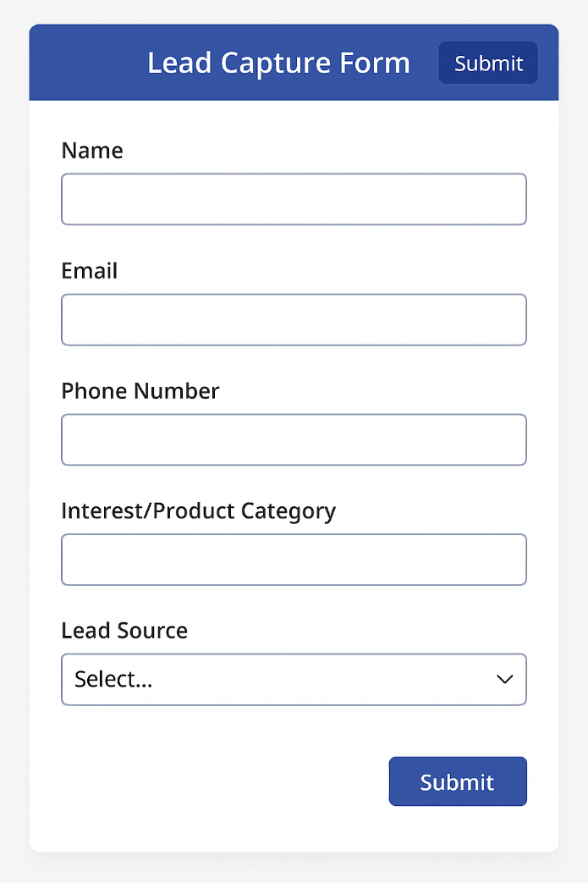The width and height of the screenshot is (588, 883).
Task: Click inside the Email input field
Action: [294, 319]
